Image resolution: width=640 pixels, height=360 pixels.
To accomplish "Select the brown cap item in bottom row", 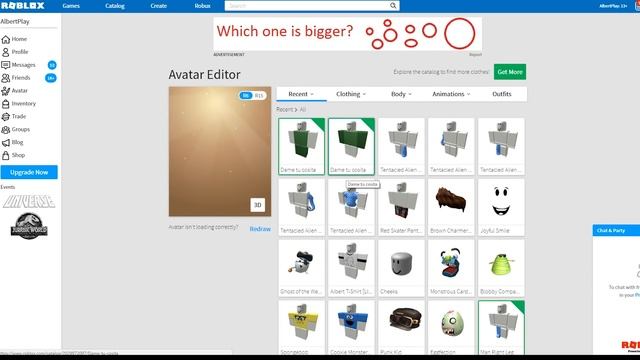I will 401,327.
